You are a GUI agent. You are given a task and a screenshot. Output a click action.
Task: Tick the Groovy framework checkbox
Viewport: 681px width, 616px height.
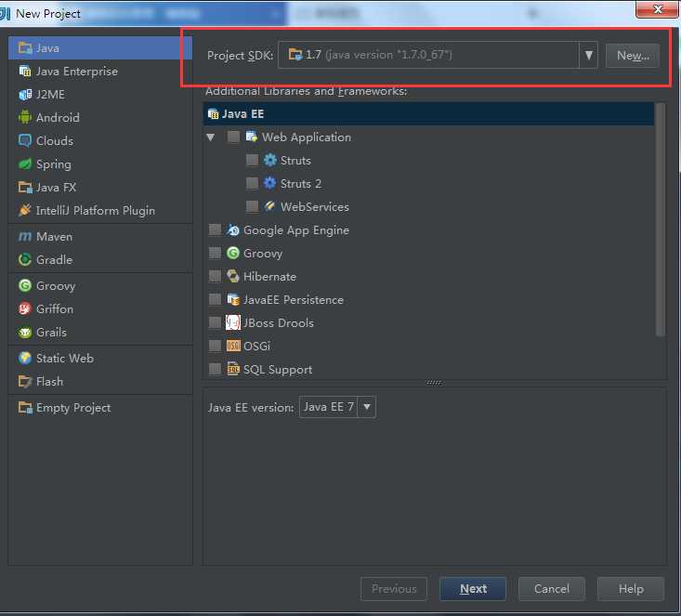tap(215, 253)
